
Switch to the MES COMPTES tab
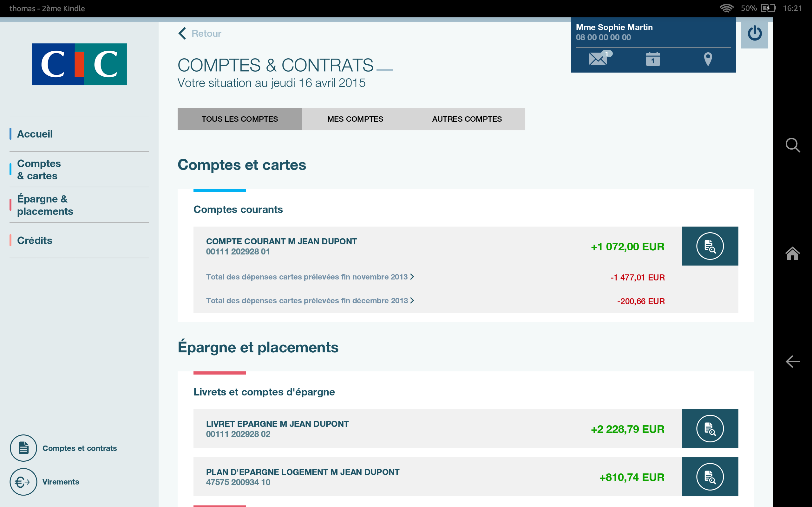click(355, 119)
